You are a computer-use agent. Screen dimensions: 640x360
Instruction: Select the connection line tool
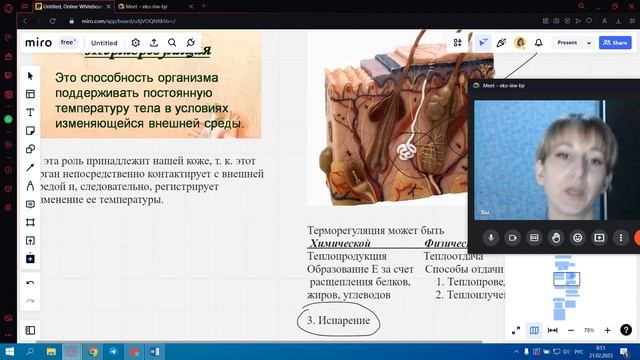(x=30, y=167)
